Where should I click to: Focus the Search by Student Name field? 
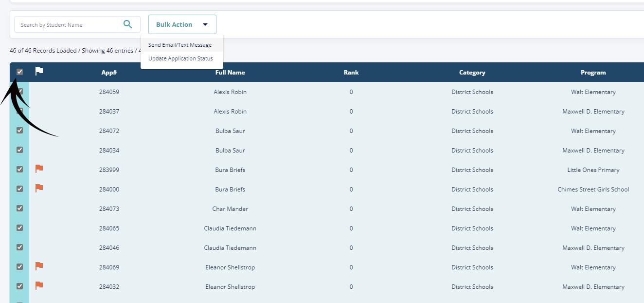click(68, 25)
